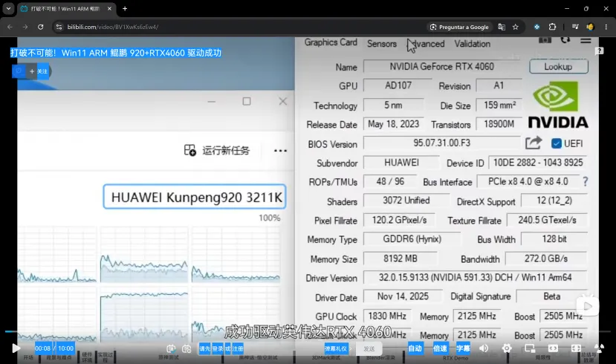
Task: Seek on the video progress bar
Action: tap(308, 331)
